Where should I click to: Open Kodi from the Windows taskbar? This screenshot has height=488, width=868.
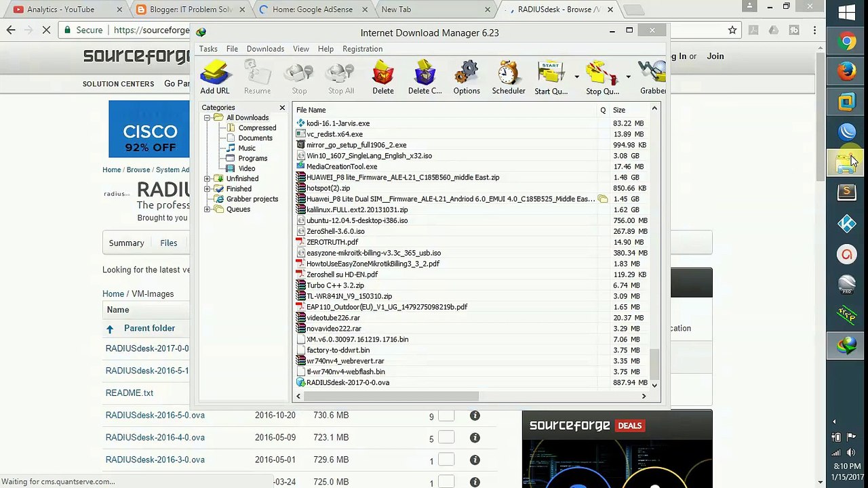coord(846,224)
